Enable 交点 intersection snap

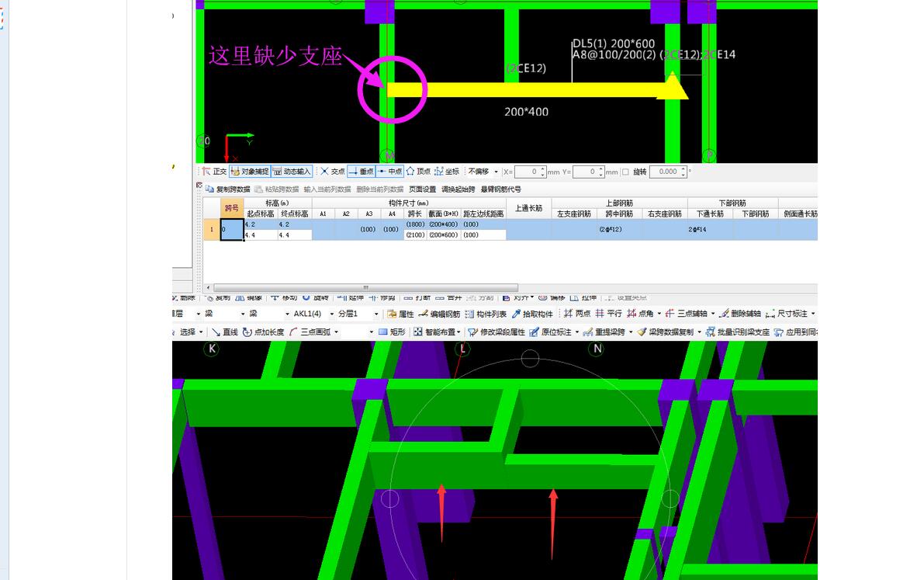332,172
